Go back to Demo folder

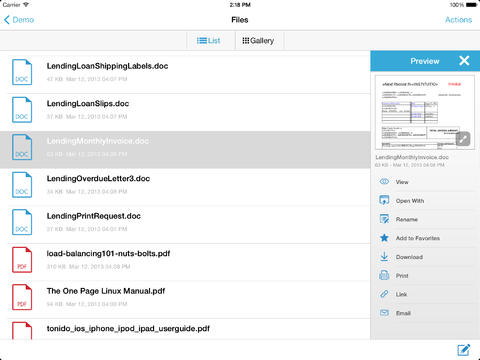click(19, 20)
